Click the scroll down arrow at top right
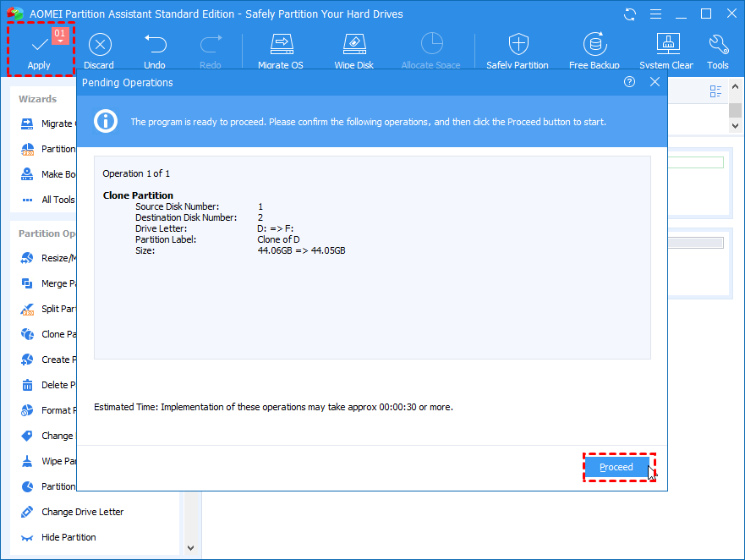This screenshot has width=745, height=560. tap(734, 124)
